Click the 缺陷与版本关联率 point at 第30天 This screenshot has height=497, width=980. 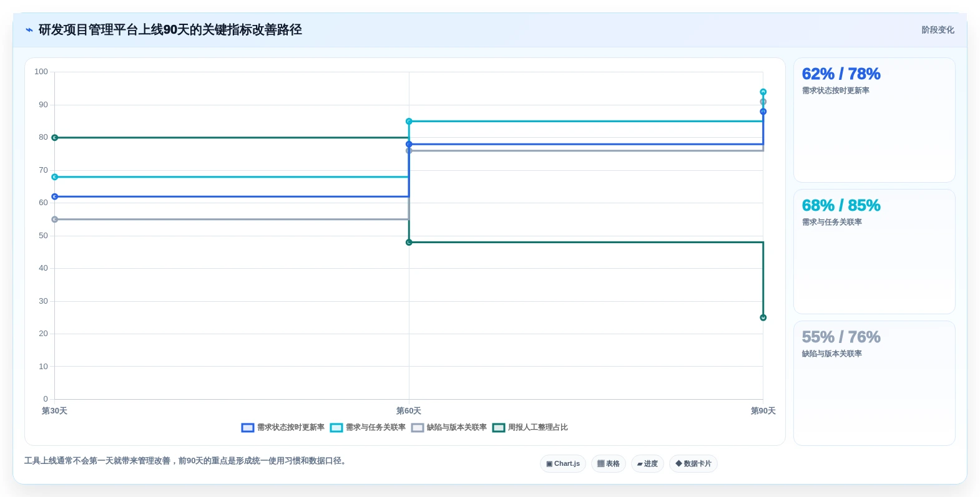55,220
